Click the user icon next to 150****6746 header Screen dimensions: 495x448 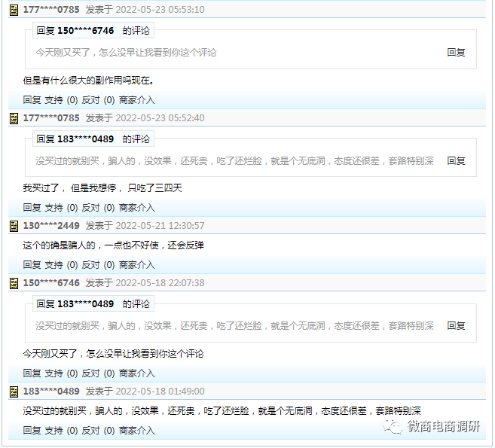[14, 283]
